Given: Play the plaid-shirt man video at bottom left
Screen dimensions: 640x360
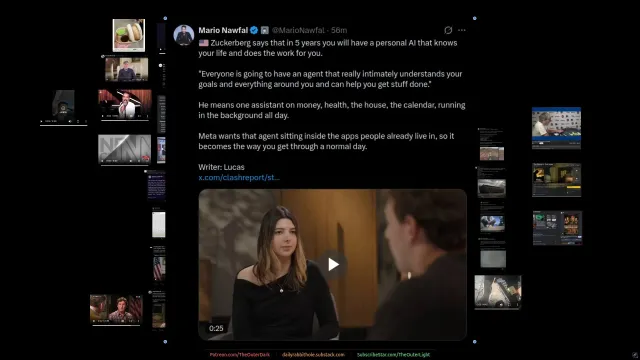Looking at the screenshot, I should 94,321.
